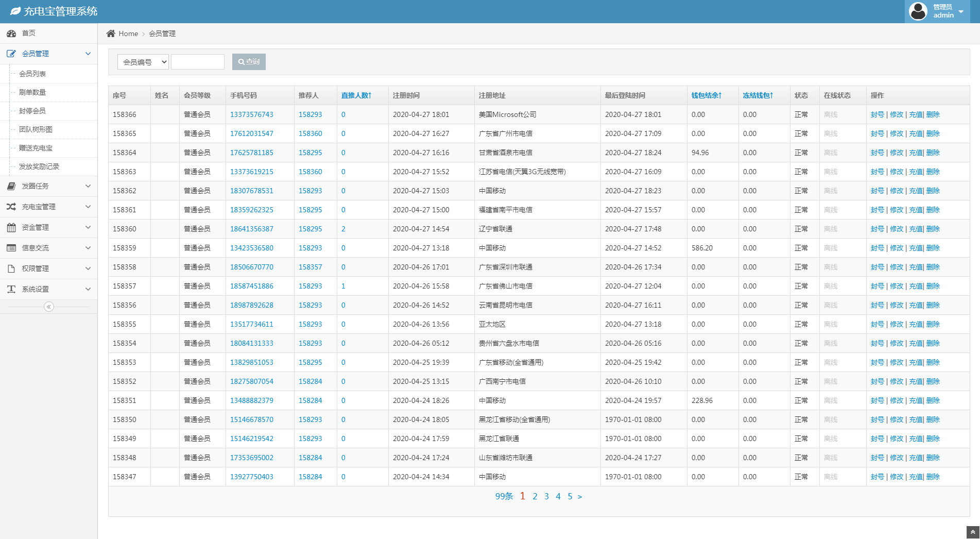Click scroll-to-top arrow at bottom right

(x=973, y=532)
